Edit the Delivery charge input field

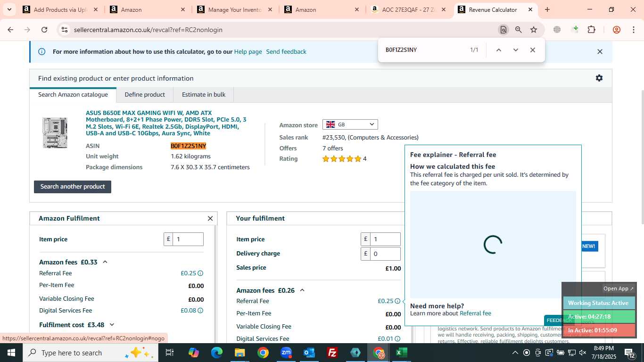click(x=385, y=254)
